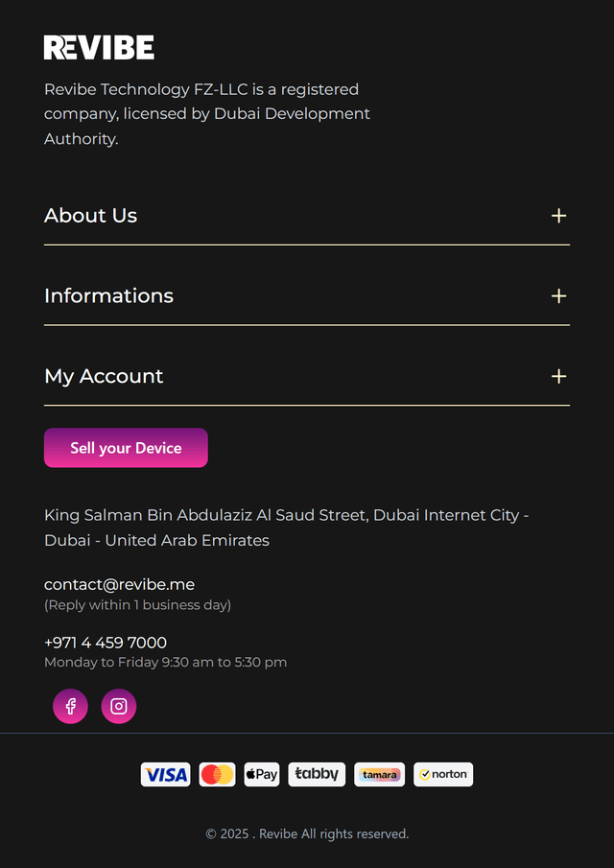The image size is (614, 868).
Task: Click the Apple Pay badge
Action: (262, 775)
